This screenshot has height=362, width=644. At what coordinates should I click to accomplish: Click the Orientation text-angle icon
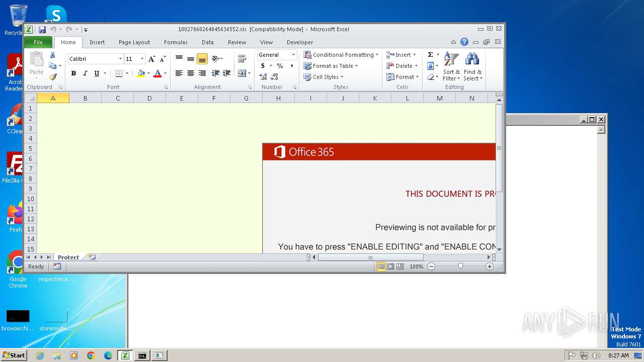(x=215, y=59)
